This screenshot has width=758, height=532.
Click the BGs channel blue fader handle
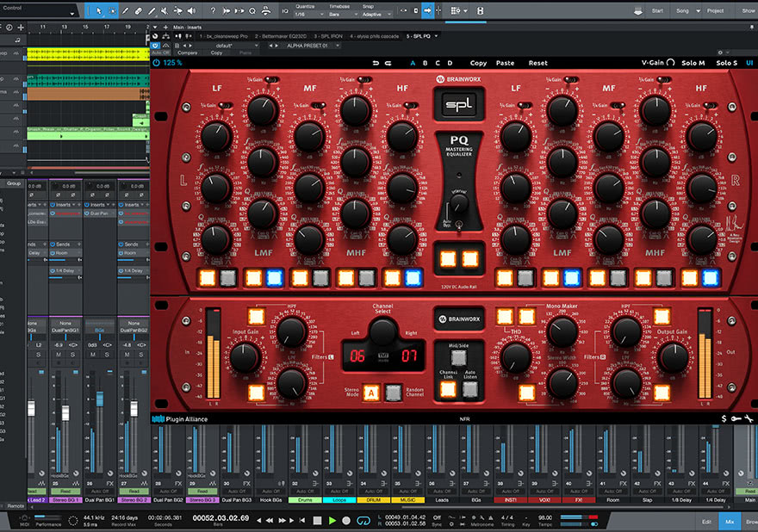(x=100, y=399)
